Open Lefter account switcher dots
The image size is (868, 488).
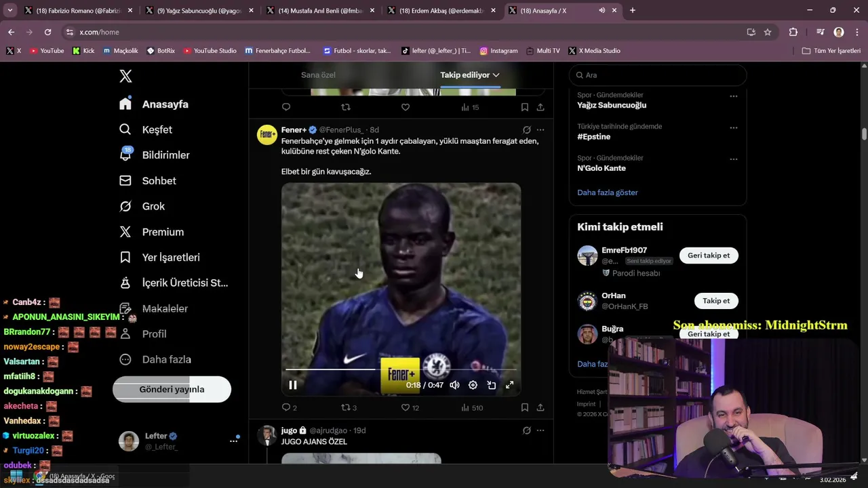click(x=233, y=441)
